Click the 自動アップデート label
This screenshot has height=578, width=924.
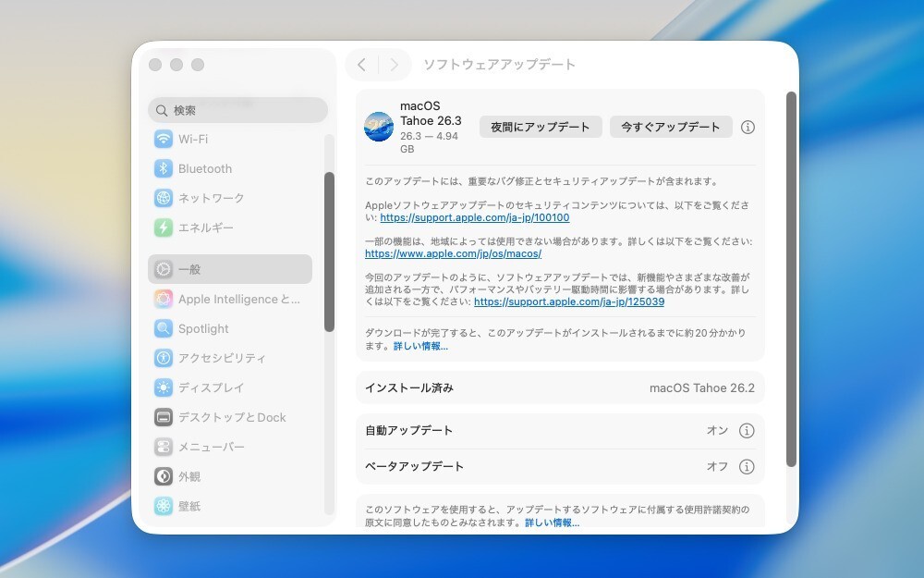coord(409,431)
